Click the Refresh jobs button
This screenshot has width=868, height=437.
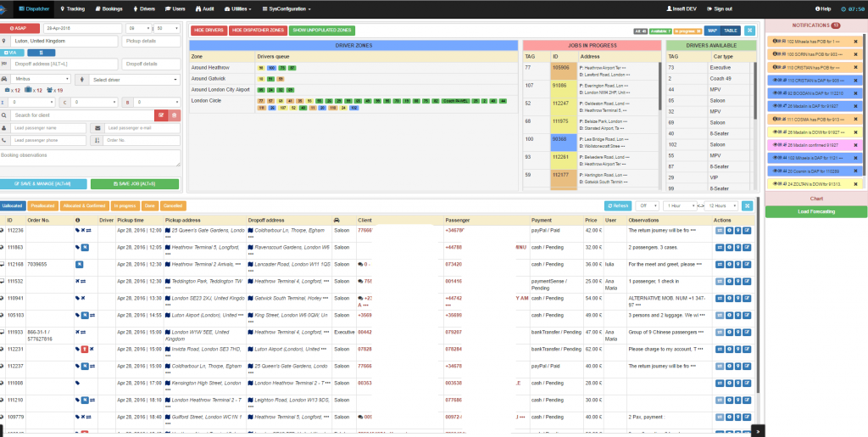click(x=618, y=205)
